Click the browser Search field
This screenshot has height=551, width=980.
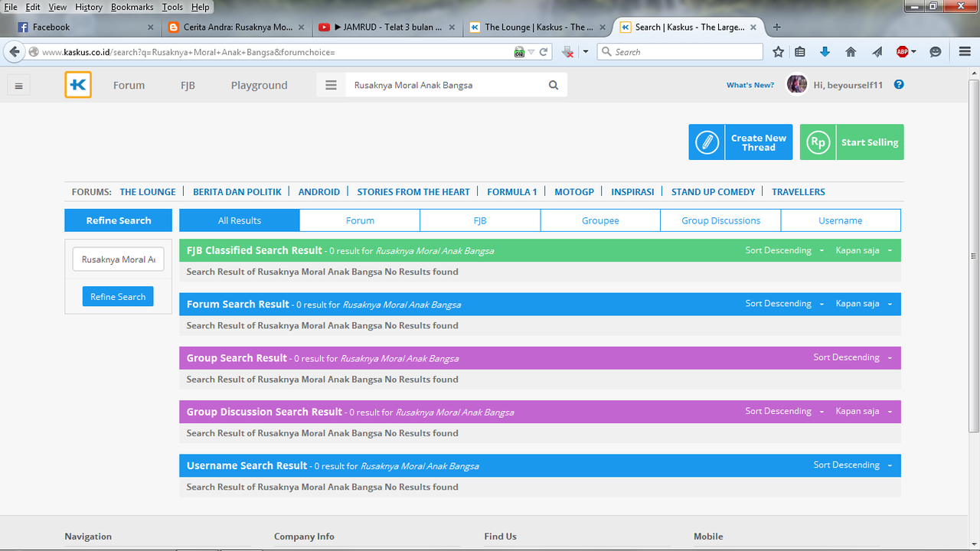(x=680, y=52)
